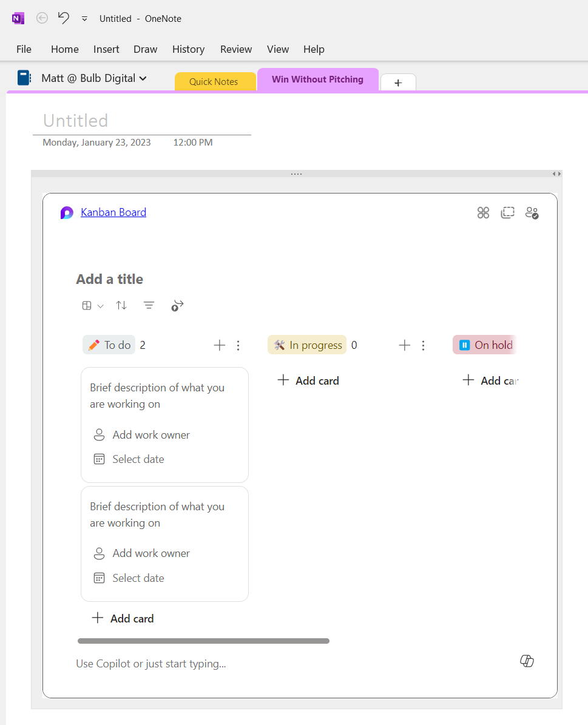The height and width of the screenshot is (725, 588).
Task: Expand the Matt @ Bulb Digital notebook dropdown
Action: (94, 78)
